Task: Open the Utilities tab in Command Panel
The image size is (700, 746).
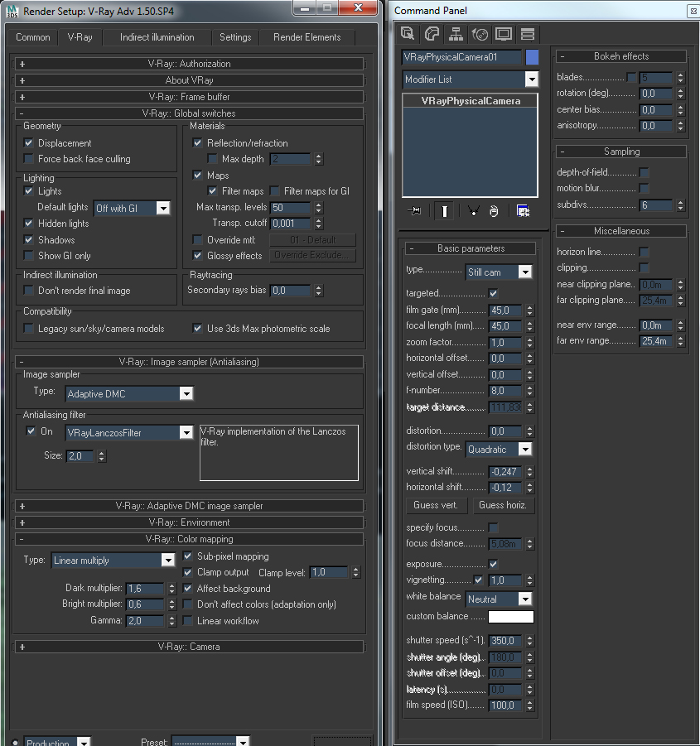Action: pos(527,34)
